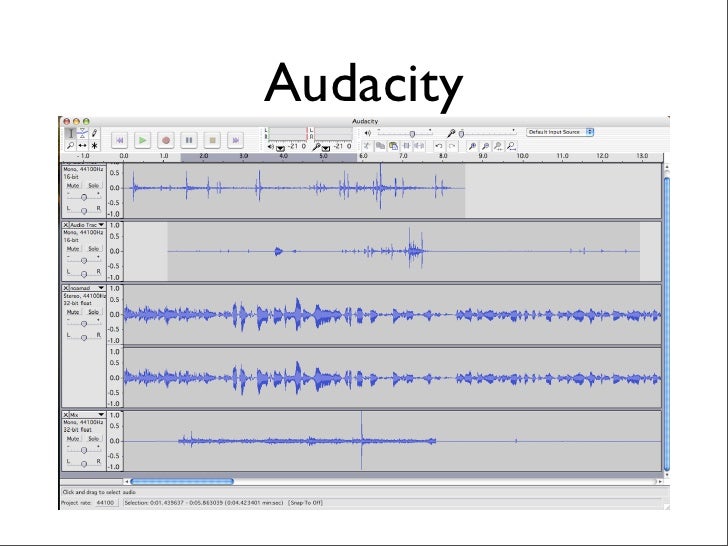The height and width of the screenshot is (546, 728).
Task: Click the Project rate 44100 field
Action: coord(107,503)
